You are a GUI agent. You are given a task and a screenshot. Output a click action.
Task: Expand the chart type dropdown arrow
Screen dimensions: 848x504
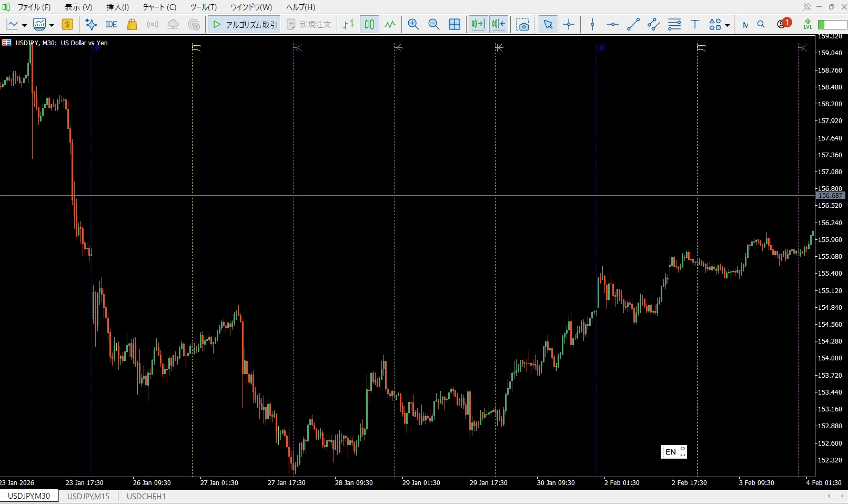tap(24, 25)
